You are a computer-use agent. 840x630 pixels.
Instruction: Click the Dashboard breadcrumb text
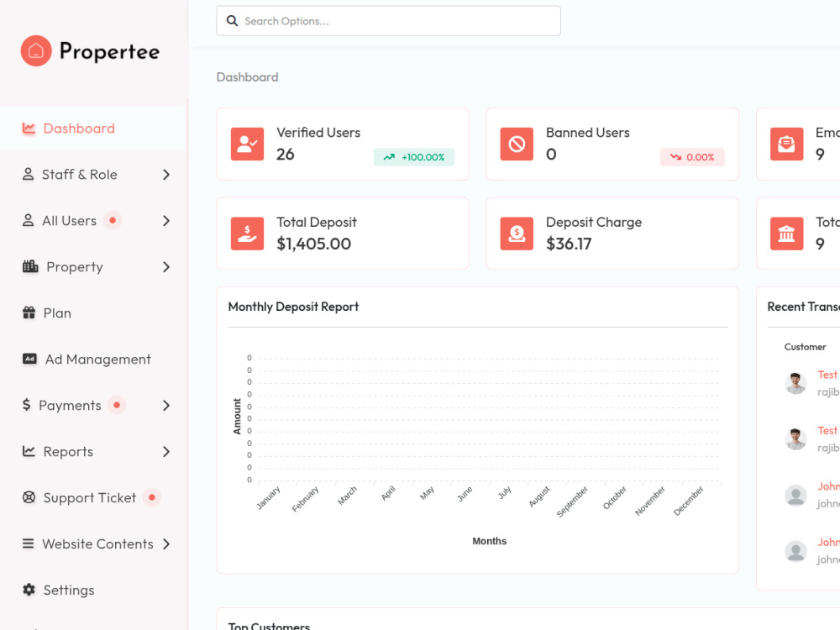tap(247, 77)
